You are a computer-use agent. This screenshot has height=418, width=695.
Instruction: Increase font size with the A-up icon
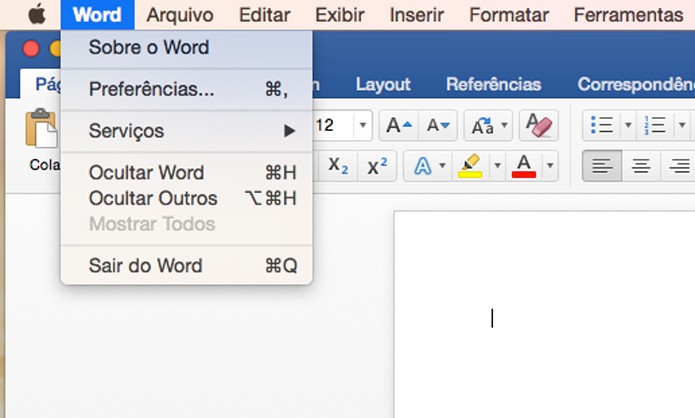coord(398,126)
